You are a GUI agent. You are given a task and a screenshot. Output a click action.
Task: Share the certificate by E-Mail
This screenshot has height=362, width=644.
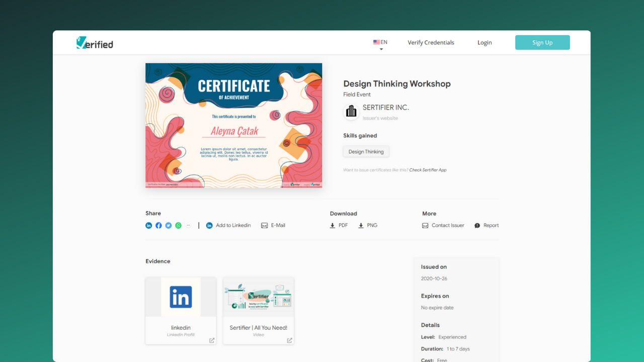click(x=273, y=226)
